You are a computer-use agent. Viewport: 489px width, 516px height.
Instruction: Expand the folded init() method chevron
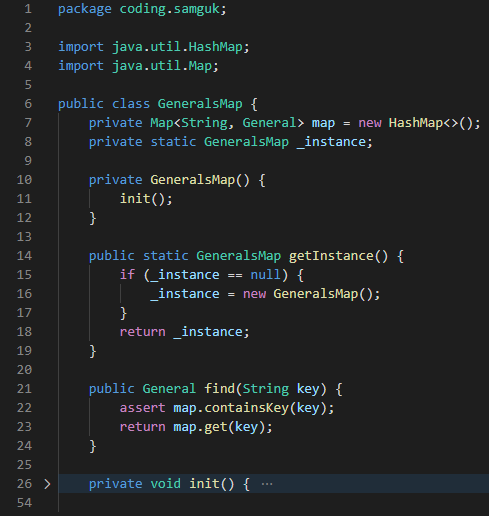[x=47, y=484]
